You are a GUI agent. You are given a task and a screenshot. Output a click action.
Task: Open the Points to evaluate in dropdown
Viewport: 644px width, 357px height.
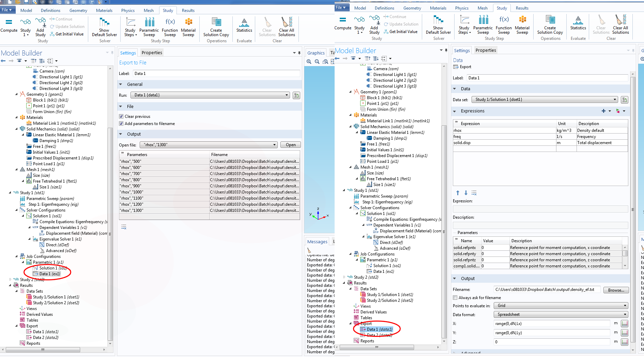click(x=625, y=306)
